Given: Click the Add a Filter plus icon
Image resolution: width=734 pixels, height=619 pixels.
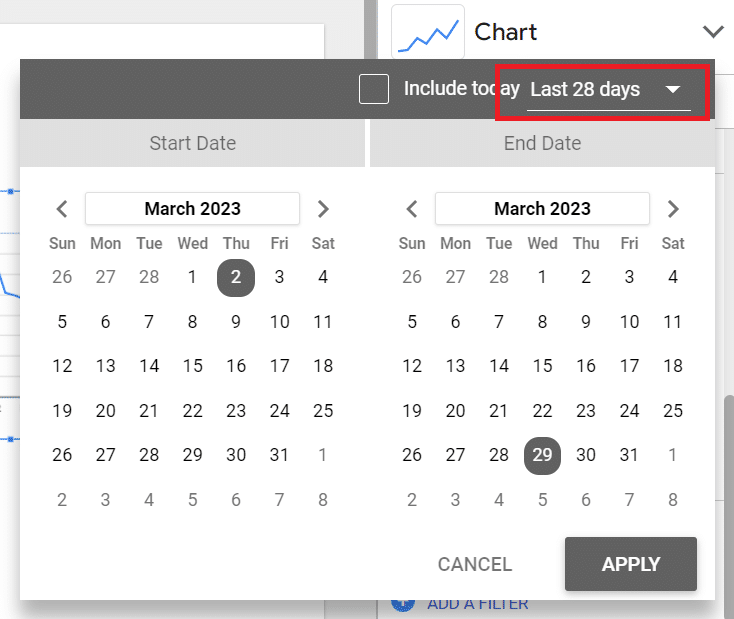Looking at the screenshot, I should pyautogui.click(x=402, y=603).
